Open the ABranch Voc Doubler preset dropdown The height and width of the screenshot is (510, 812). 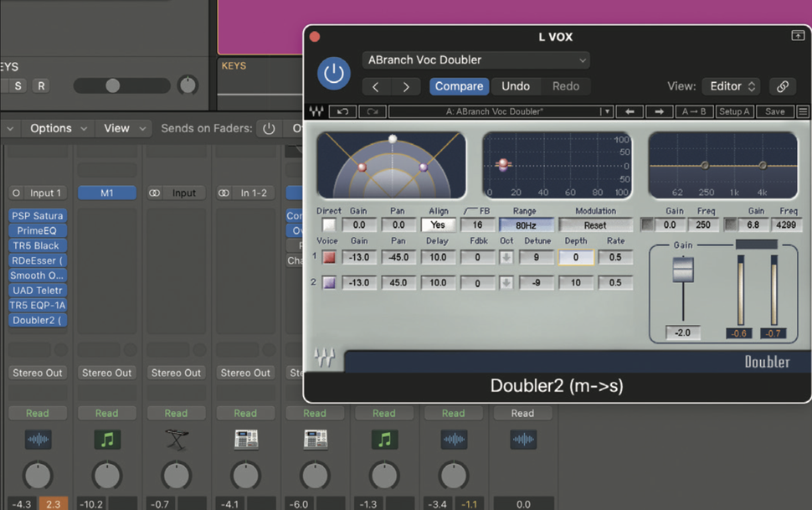[475, 59]
